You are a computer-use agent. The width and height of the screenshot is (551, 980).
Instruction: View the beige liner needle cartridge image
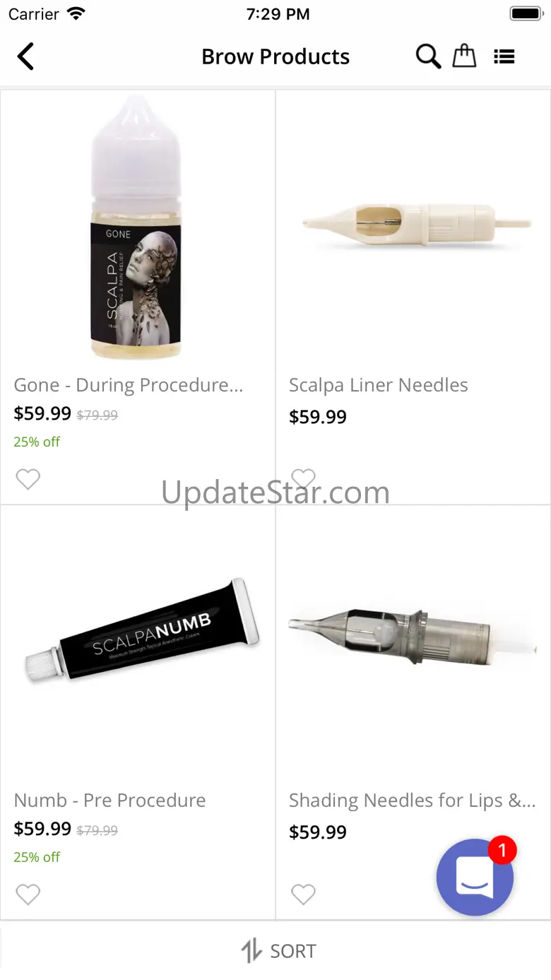[417, 225]
